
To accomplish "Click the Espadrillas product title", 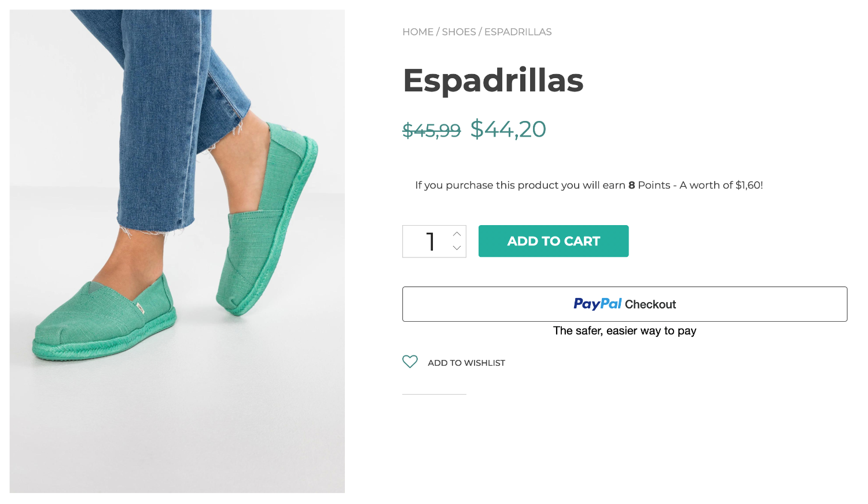I will pyautogui.click(x=493, y=80).
